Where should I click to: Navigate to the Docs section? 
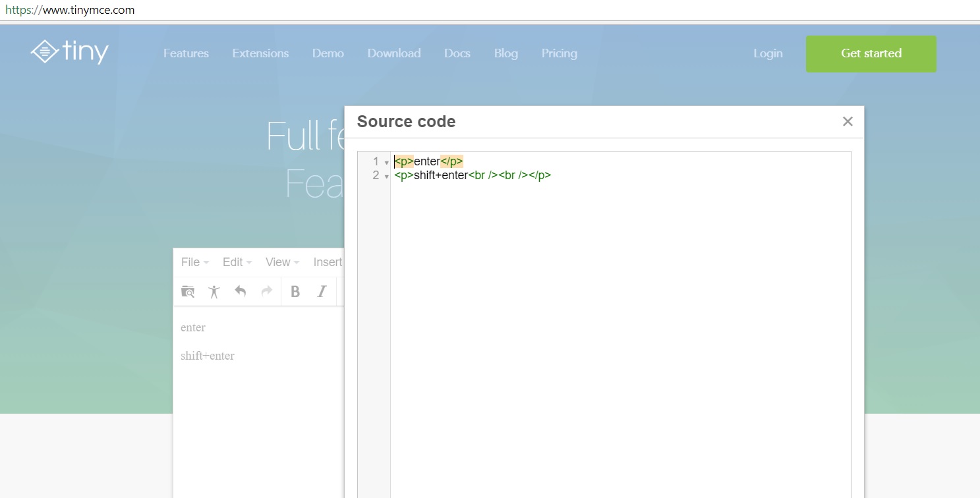pos(457,53)
